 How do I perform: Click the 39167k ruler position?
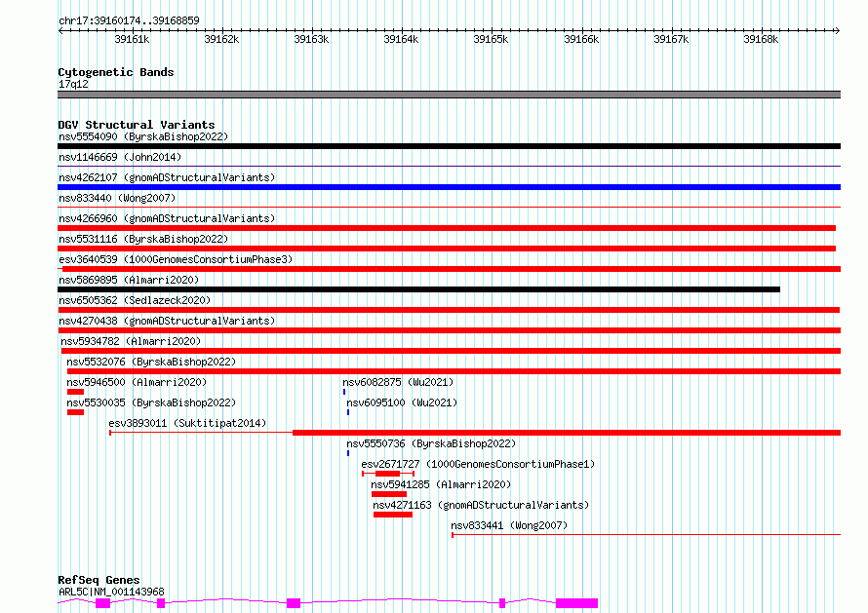pyautogui.click(x=671, y=39)
